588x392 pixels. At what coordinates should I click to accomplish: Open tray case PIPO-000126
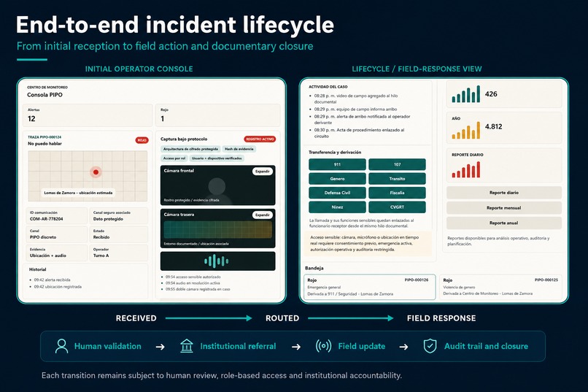369,287
